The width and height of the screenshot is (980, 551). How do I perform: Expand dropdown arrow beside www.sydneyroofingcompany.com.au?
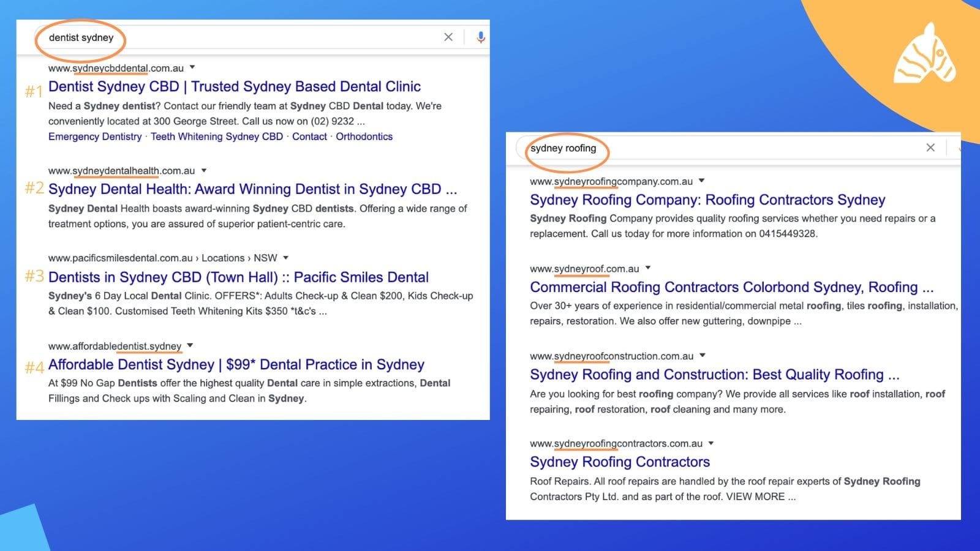pyautogui.click(x=702, y=181)
